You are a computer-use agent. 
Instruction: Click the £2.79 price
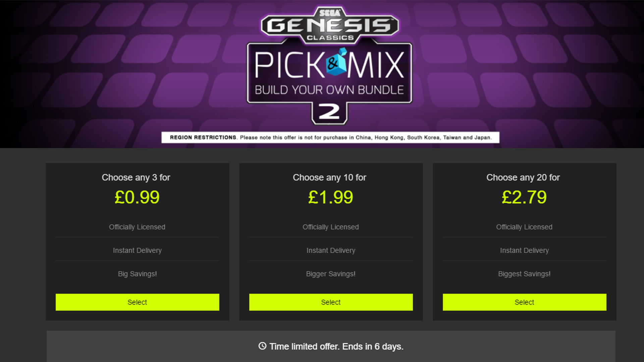tap(524, 197)
